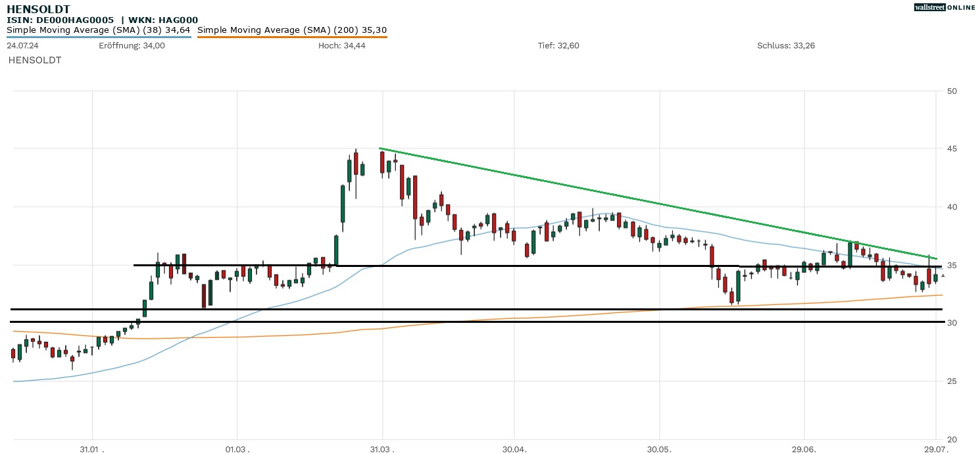Click the 30 price axis label
This screenshot has width=980, height=453.
tap(952, 323)
